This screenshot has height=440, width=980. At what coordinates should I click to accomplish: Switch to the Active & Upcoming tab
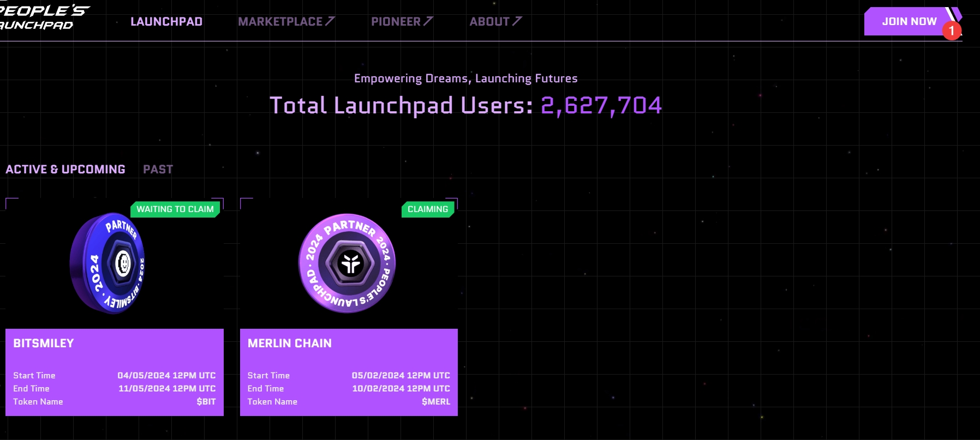(65, 170)
